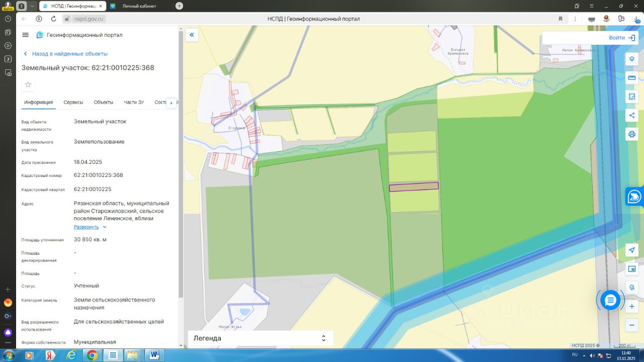Zoom out on the map

(632, 325)
